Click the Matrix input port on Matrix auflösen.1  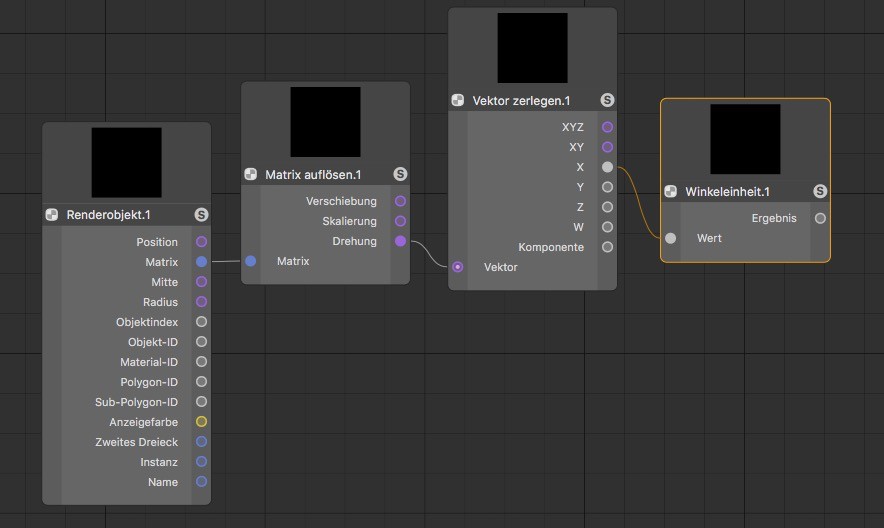point(251,261)
